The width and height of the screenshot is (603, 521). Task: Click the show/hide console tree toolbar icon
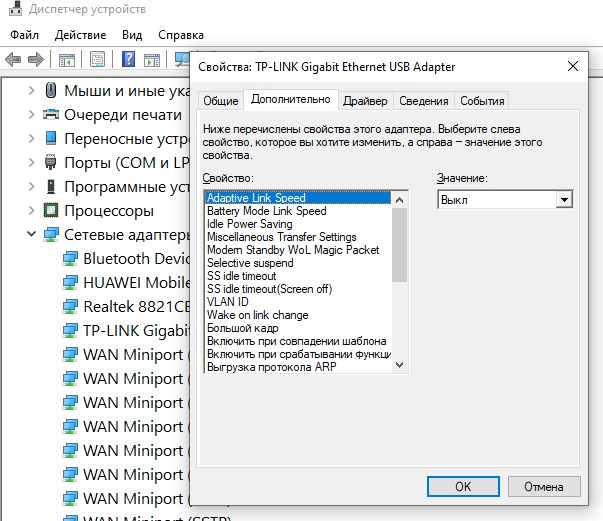[x=67, y=60]
